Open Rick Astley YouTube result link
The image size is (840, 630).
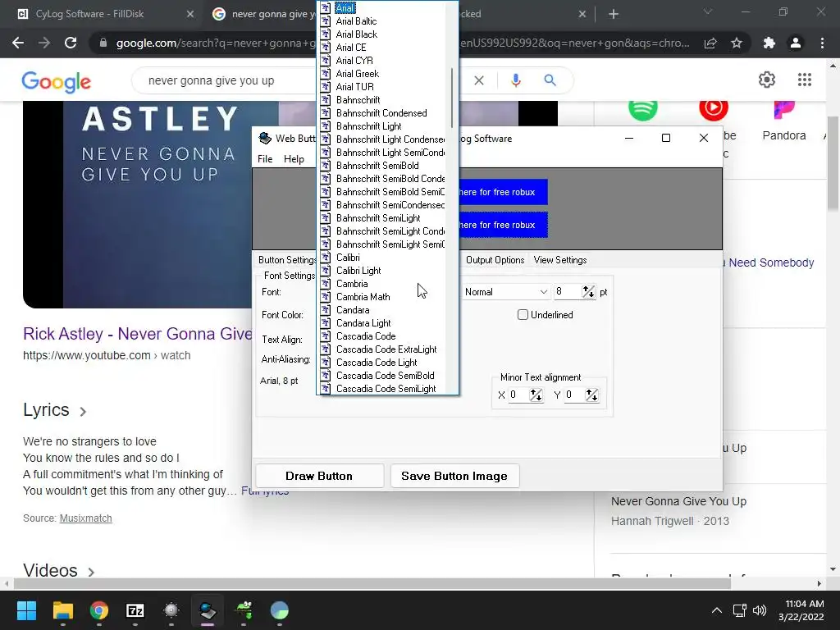[x=138, y=334]
